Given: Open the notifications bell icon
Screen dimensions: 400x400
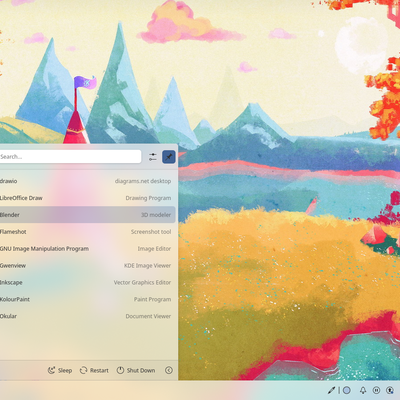Looking at the screenshot, I should coord(363,390).
